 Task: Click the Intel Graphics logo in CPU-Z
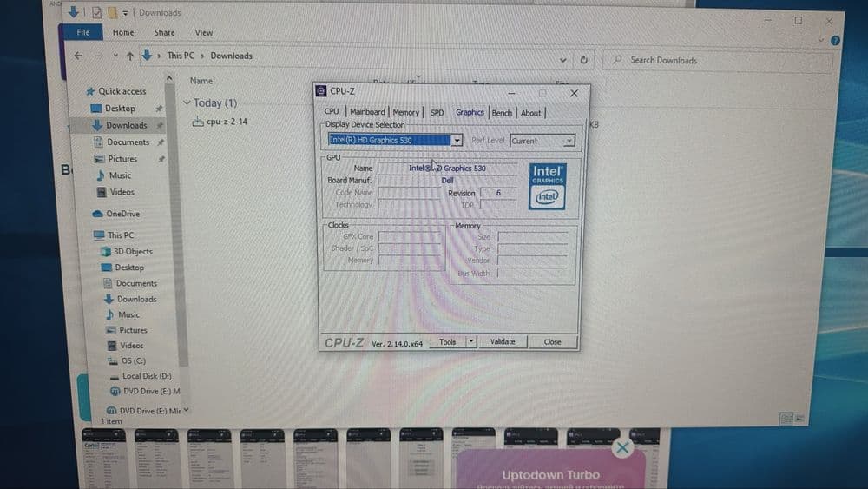point(547,186)
